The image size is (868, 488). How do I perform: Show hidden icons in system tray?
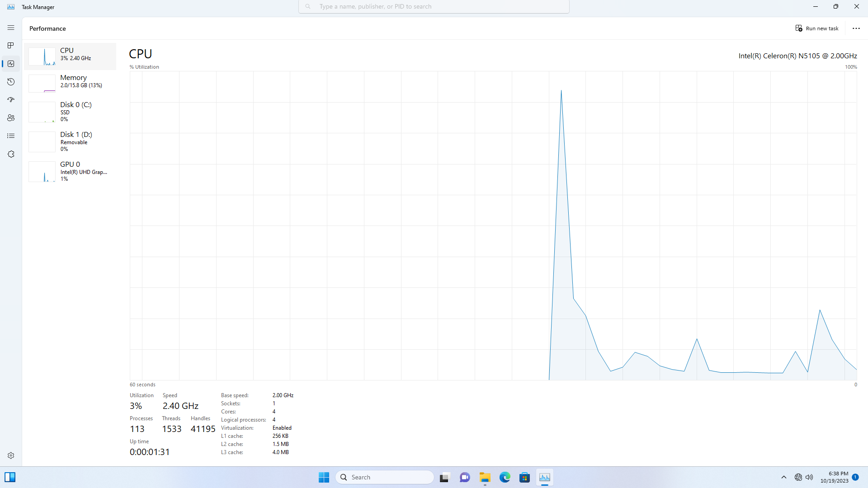pyautogui.click(x=784, y=477)
